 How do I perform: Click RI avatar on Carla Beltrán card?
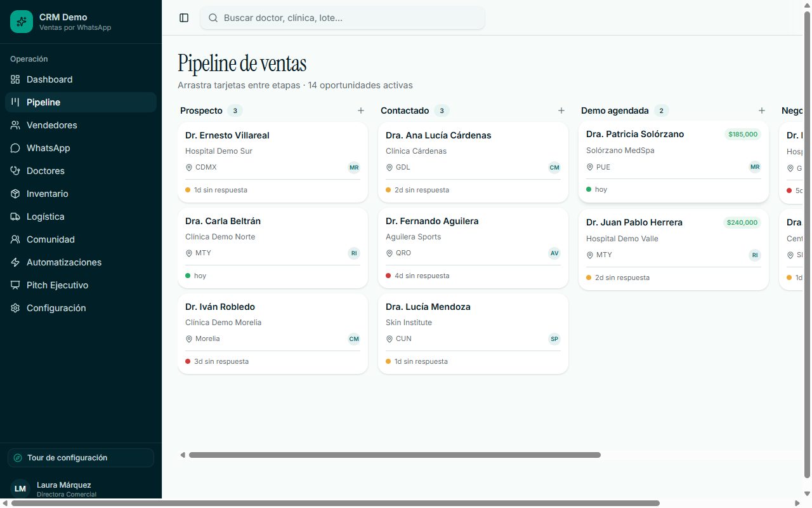coord(354,253)
